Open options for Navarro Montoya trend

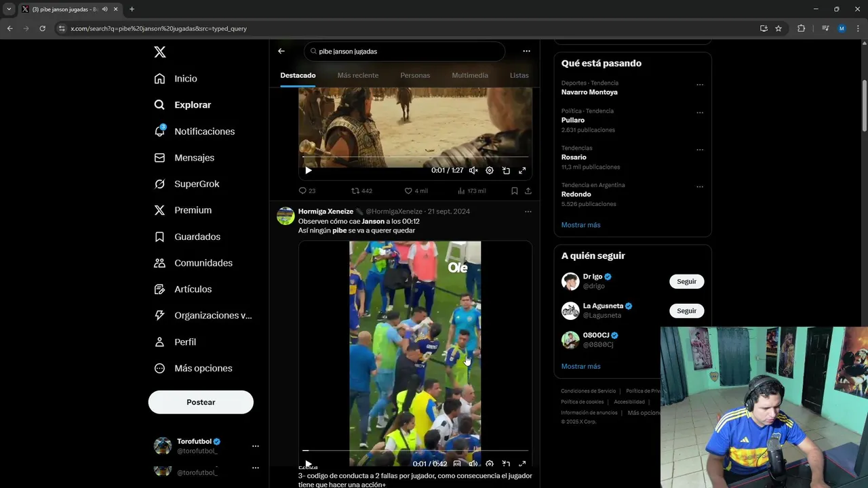[x=700, y=85]
